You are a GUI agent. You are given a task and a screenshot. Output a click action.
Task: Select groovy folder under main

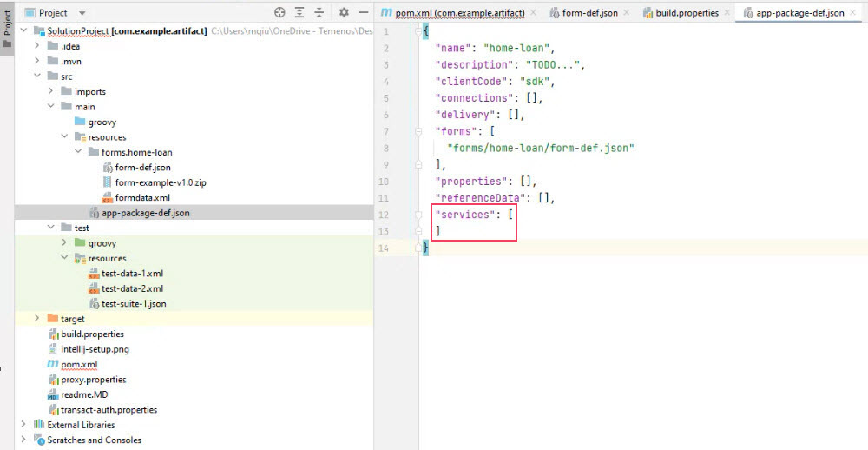[x=102, y=122]
